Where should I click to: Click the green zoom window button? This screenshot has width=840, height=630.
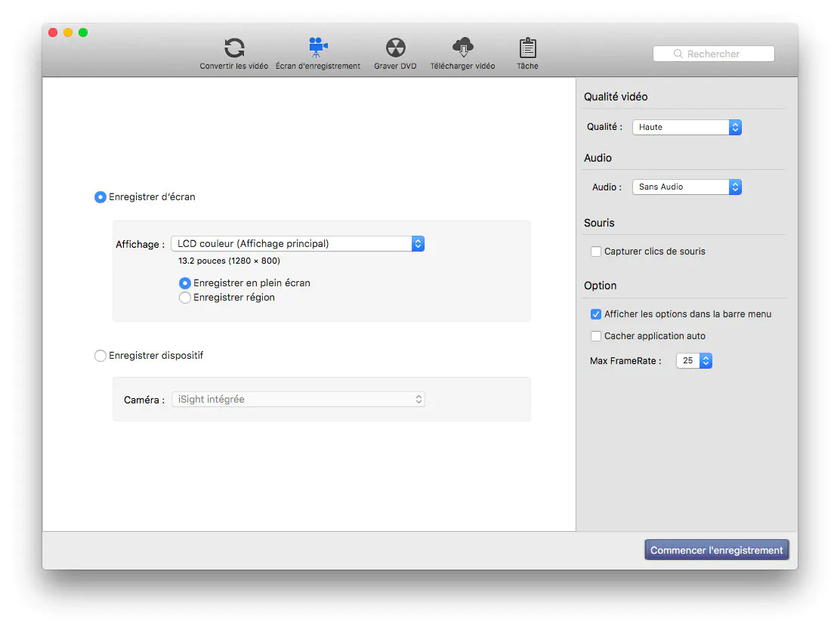click(83, 32)
